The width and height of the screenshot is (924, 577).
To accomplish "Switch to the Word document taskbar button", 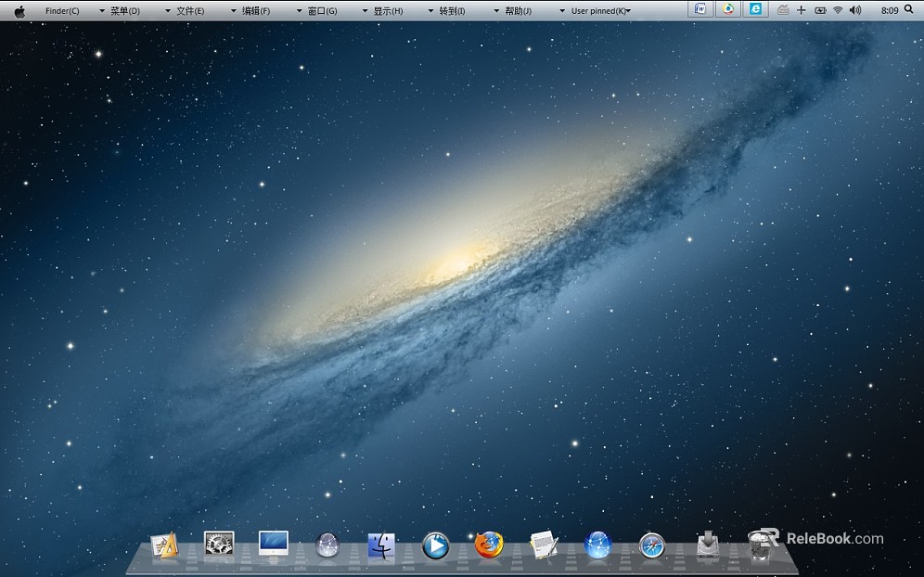I will pyautogui.click(x=700, y=9).
